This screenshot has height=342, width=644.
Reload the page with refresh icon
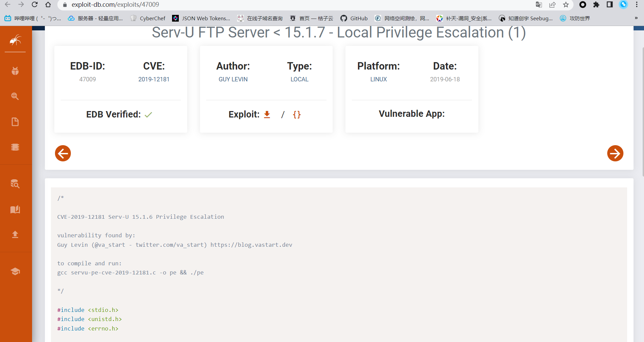pos(34,5)
